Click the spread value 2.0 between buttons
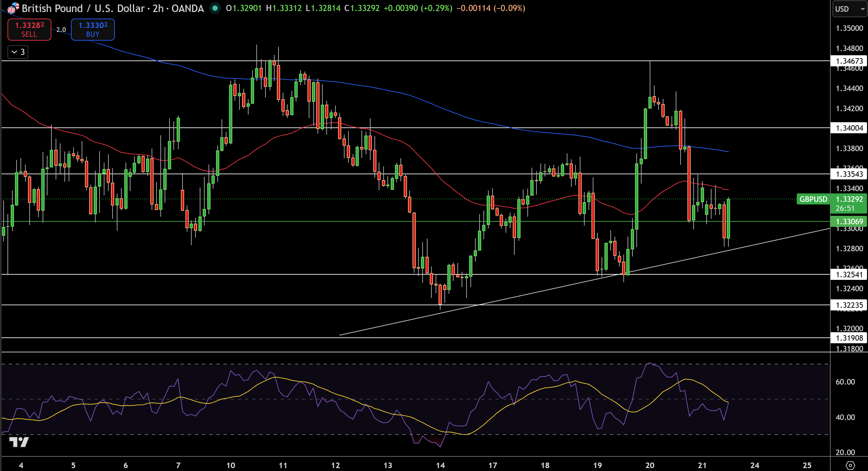The height and width of the screenshot is (471, 868). tap(61, 30)
